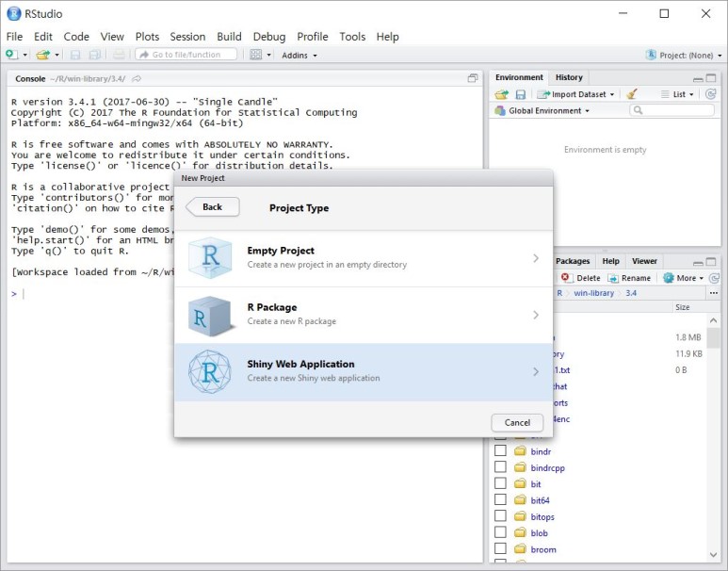Check the bit folder checkbox
Viewport: 728px width, 571px height.
[x=500, y=483]
